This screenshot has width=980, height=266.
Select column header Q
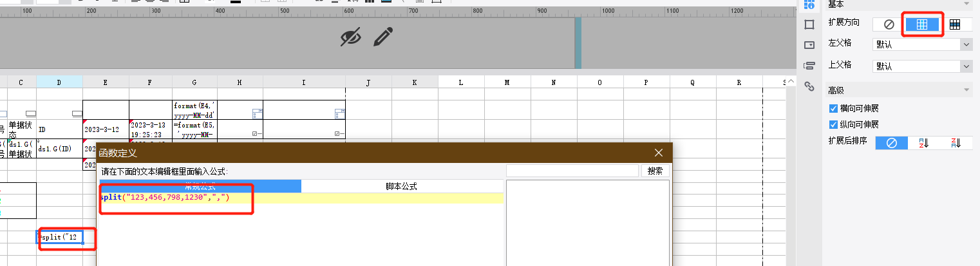[693, 82]
